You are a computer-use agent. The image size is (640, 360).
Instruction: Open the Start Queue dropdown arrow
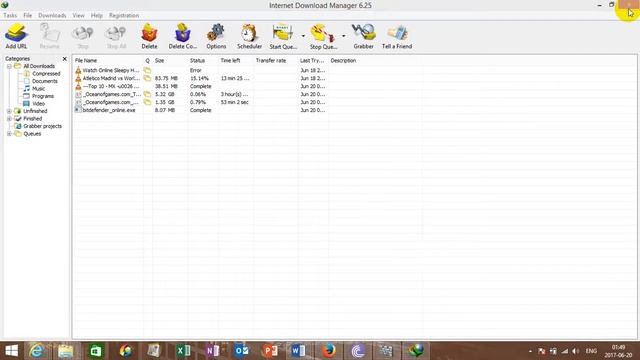[x=303, y=36]
